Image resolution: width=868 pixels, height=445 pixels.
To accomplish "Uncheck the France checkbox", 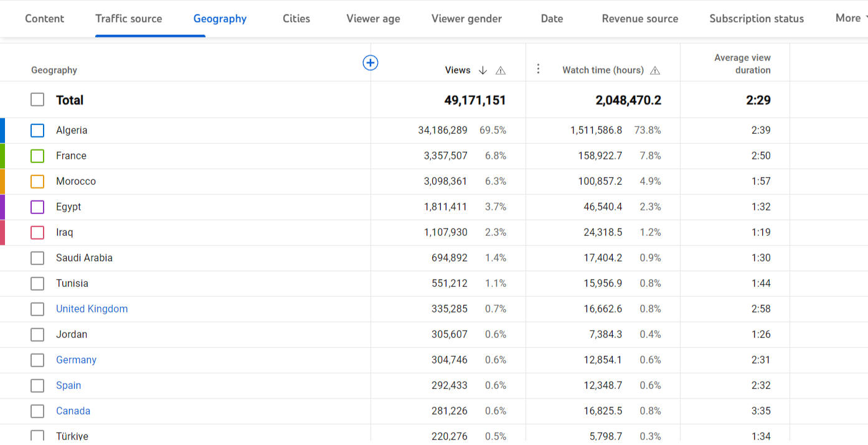I will click(37, 156).
